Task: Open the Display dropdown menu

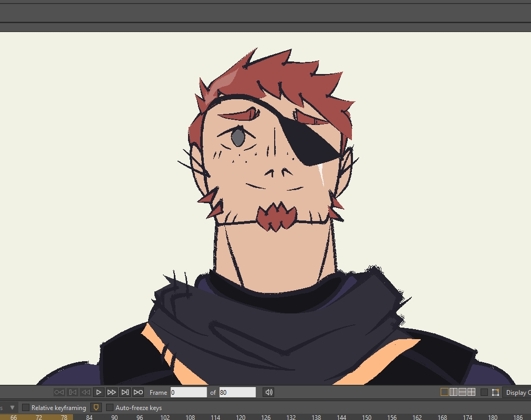Action: click(517, 393)
